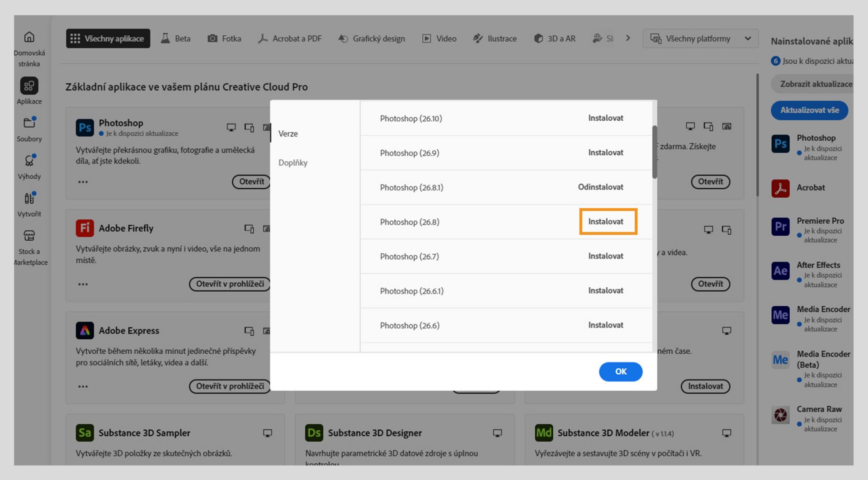Install Photoshop (26.6.1)
The image size is (868, 480).
click(605, 290)
